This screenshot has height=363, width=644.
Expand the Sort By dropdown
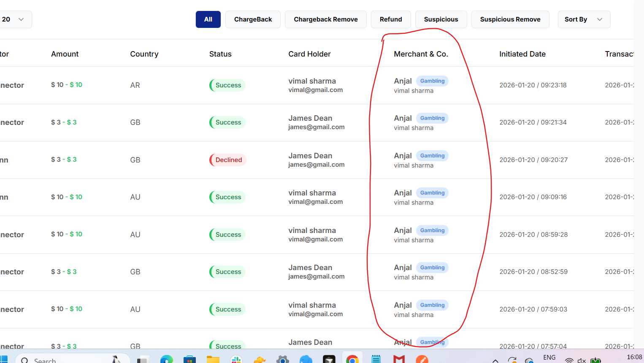(584, 19)
